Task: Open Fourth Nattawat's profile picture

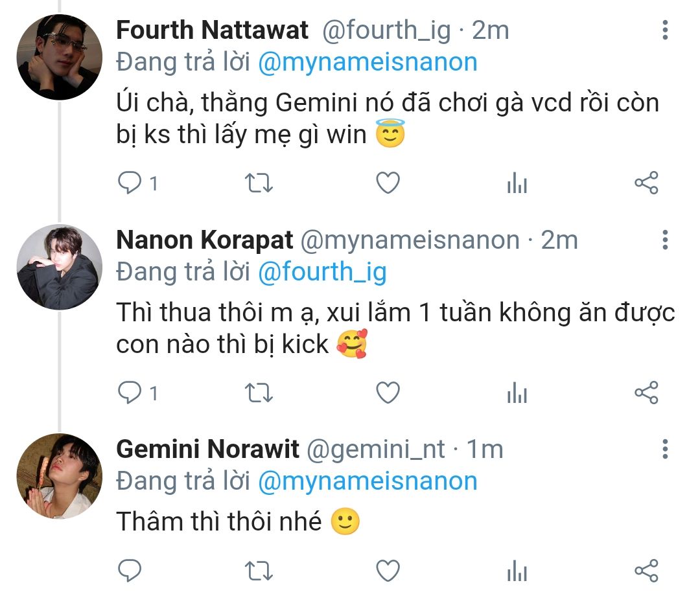Action: (x=60, y=57)
